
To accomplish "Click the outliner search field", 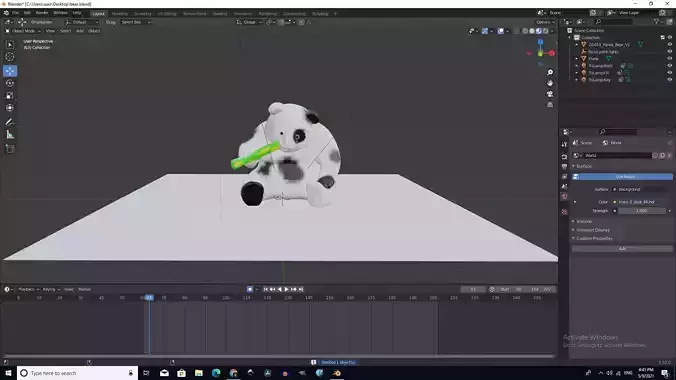I will [x=613, y=22].
